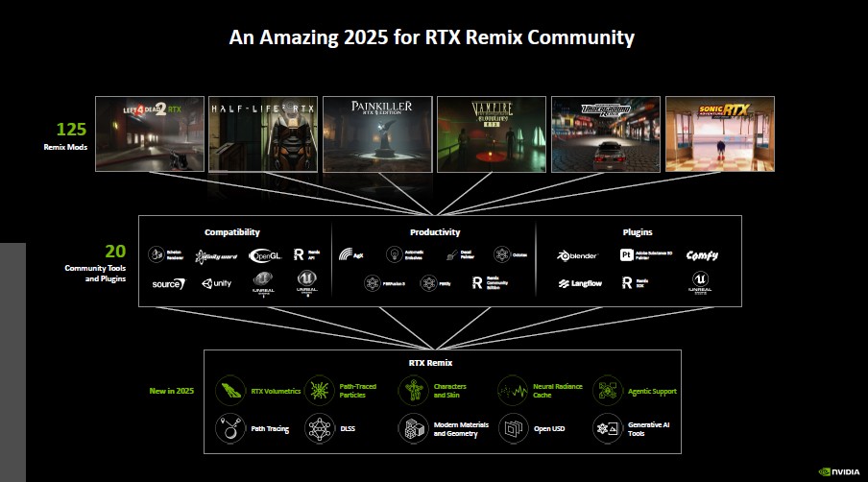Viewport: 868px width, 482px height.
Task: Click the PBRify icon
Action: pos(428,283)
